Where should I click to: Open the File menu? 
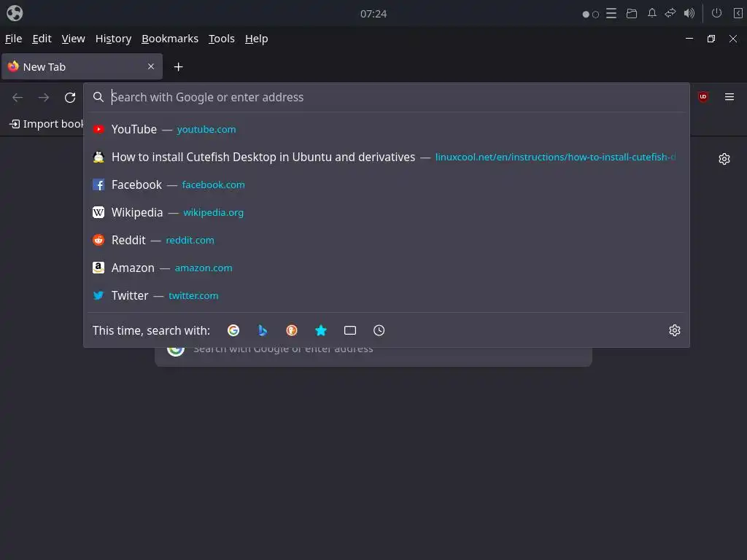13,39
